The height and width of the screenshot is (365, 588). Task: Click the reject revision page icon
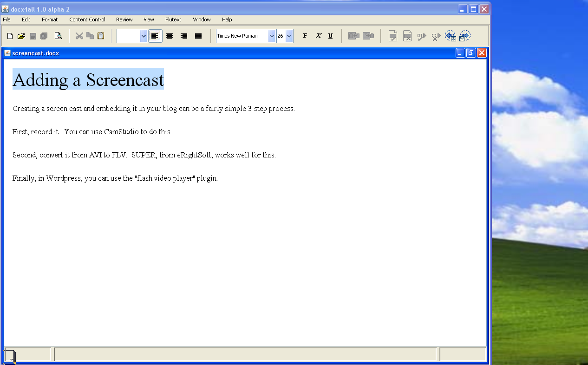point(407,36)
